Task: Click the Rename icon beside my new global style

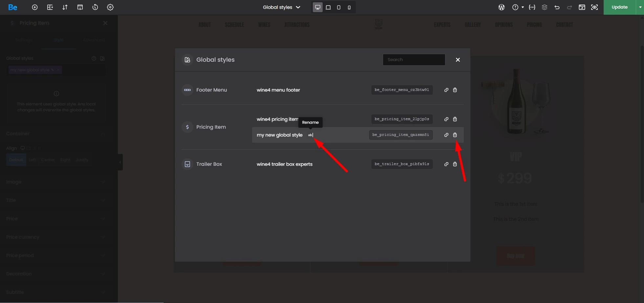Action: coord(310,135)
